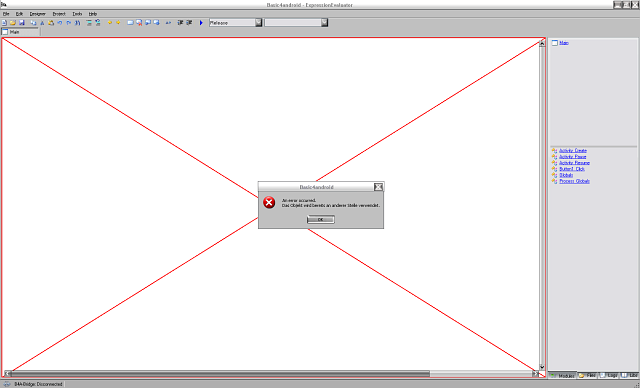Image resolution: width=640 pixels, height=388 pixels.
Task: Click the Cut toolbar icon
Action: [42, 23]
